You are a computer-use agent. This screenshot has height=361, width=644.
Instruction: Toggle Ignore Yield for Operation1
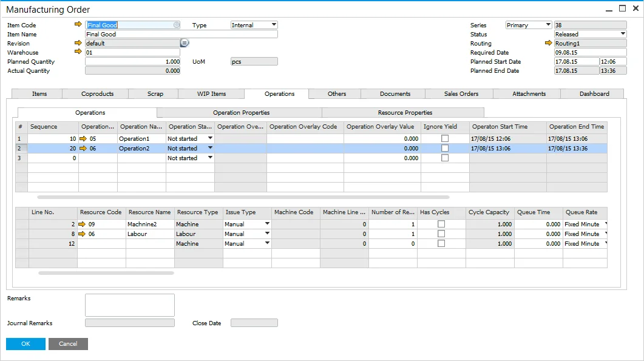445,139
